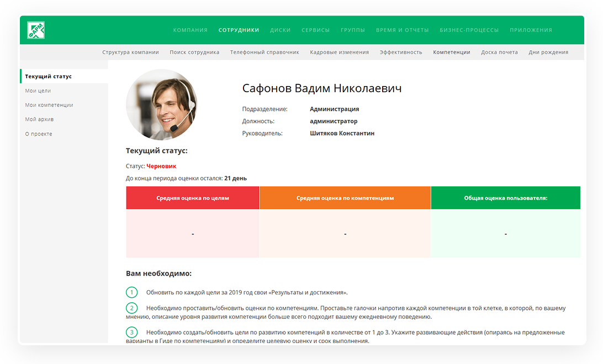
Task: Open Дни рождения tab
Action: (548, 52)
